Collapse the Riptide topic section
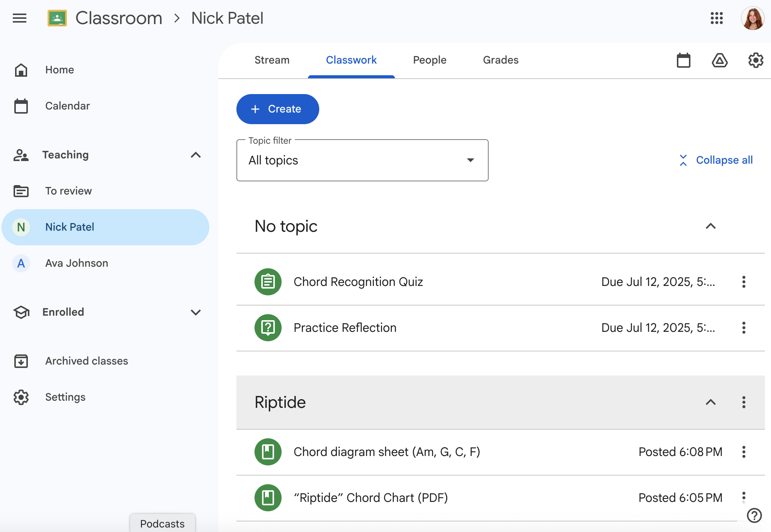The width and height of the screenshot is (771, 532). (710, 402)
